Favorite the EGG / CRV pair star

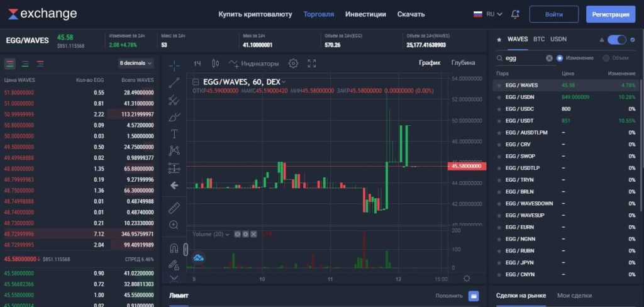(499, 145)
